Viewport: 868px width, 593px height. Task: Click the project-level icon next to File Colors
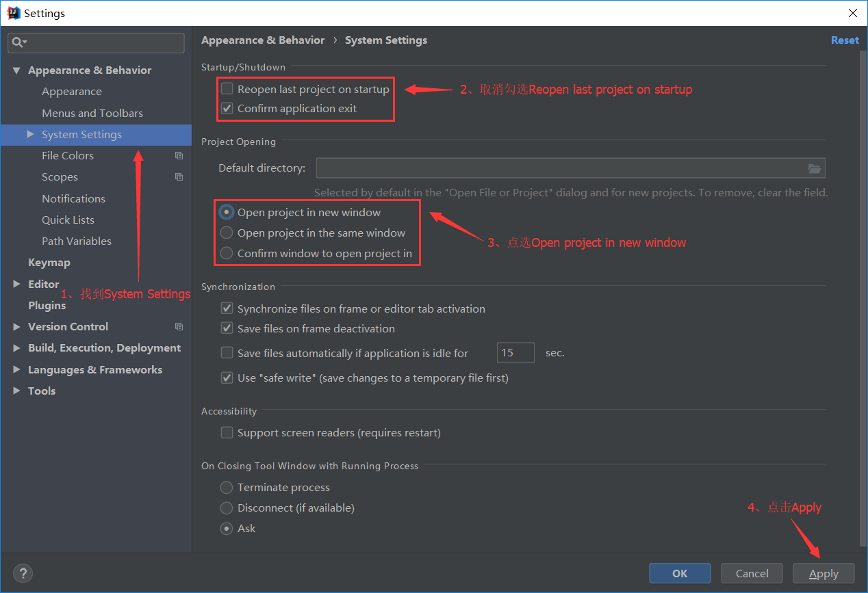click(179, 155)
